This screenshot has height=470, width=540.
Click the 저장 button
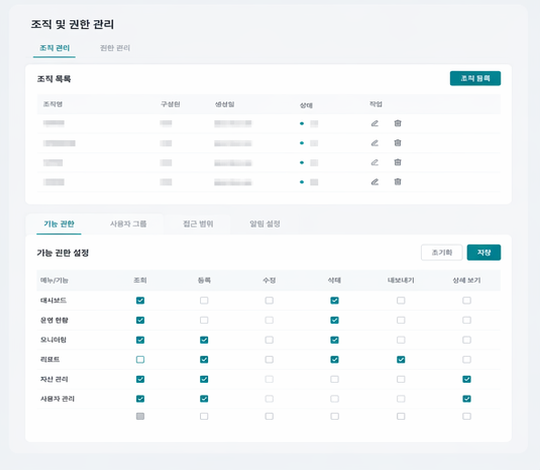pyautogui.click(x=484, y=252)
